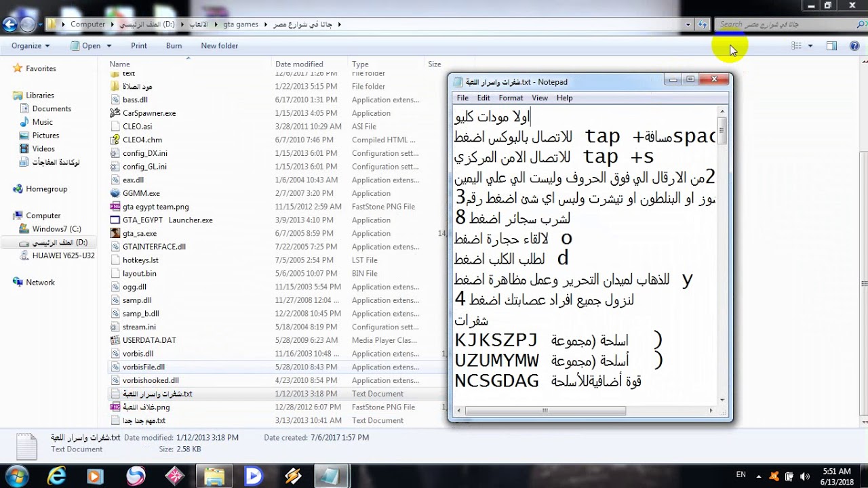Launch Internet Explorer from taskbar
The width and height of the screenshot is (868, 488).
[56, 476]
